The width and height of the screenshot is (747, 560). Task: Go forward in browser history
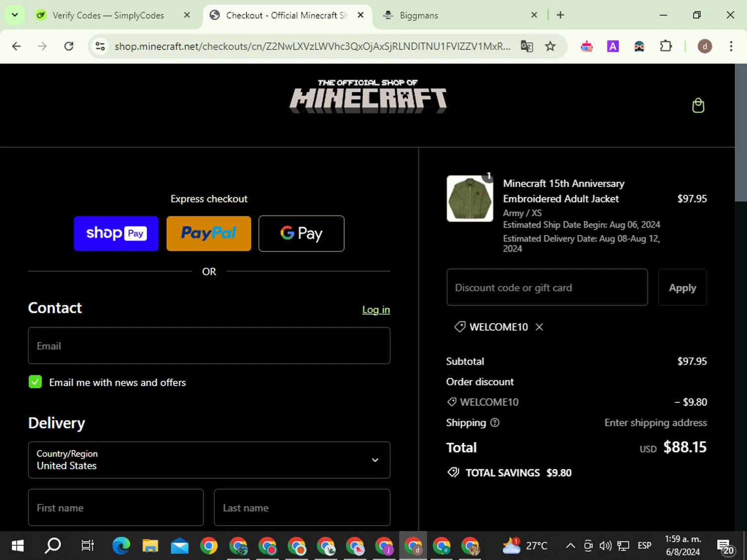coord(42,46)
